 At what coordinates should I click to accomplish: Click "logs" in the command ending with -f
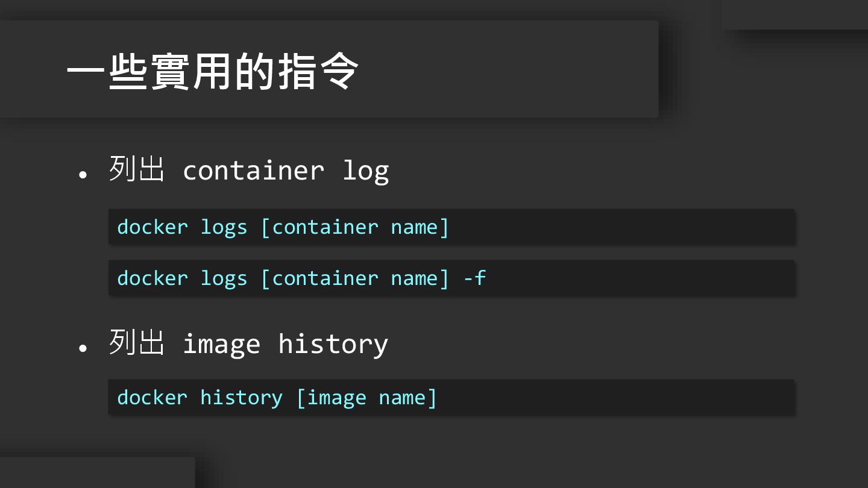coord(224,278)
